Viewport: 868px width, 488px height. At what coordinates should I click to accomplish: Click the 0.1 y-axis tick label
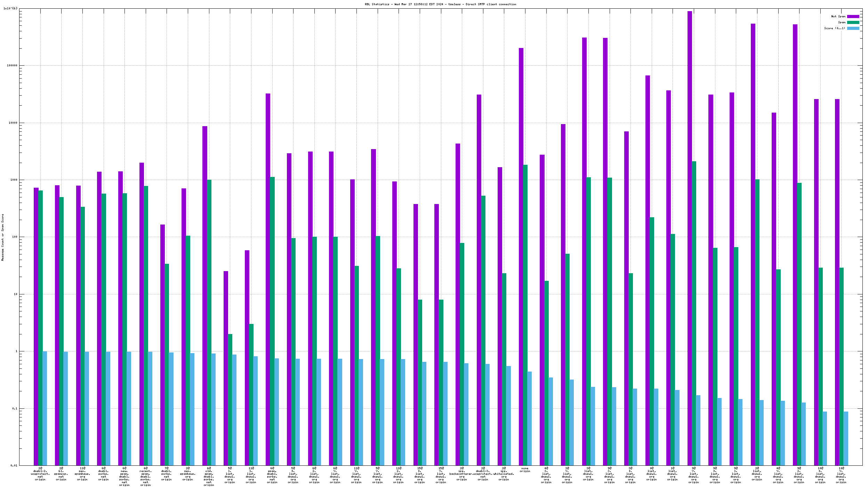14,408
